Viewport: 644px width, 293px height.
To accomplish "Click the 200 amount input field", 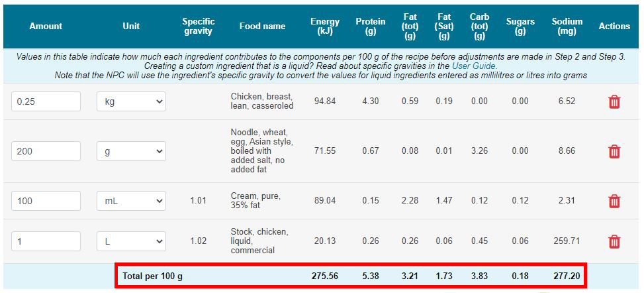I will [46, 151].
